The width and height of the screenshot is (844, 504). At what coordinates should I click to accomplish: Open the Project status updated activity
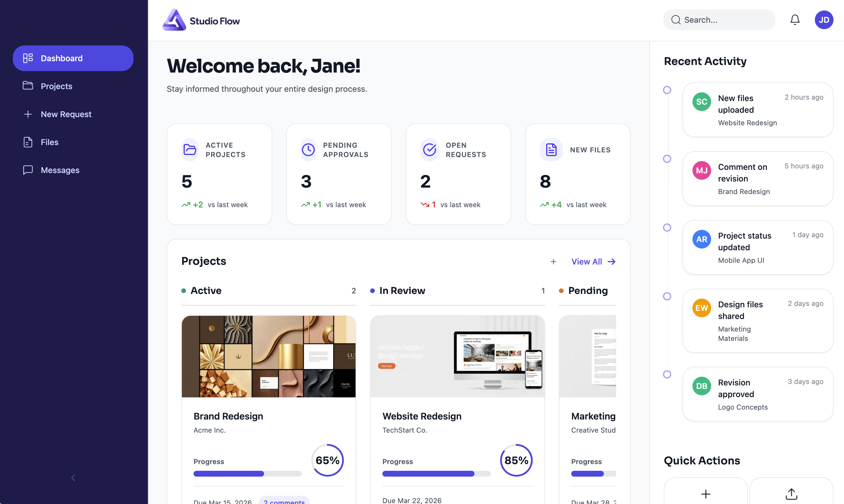(758, 247)
